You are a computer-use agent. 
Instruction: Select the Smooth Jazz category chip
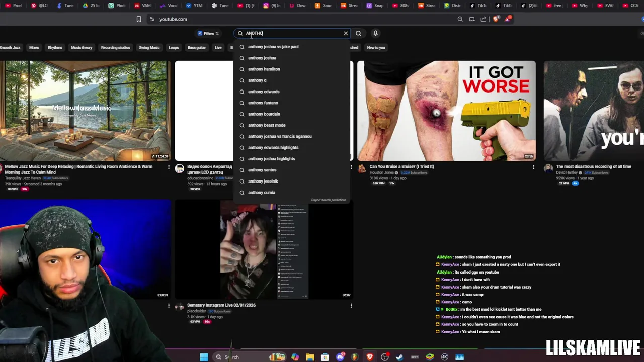[x=10, y=48]
